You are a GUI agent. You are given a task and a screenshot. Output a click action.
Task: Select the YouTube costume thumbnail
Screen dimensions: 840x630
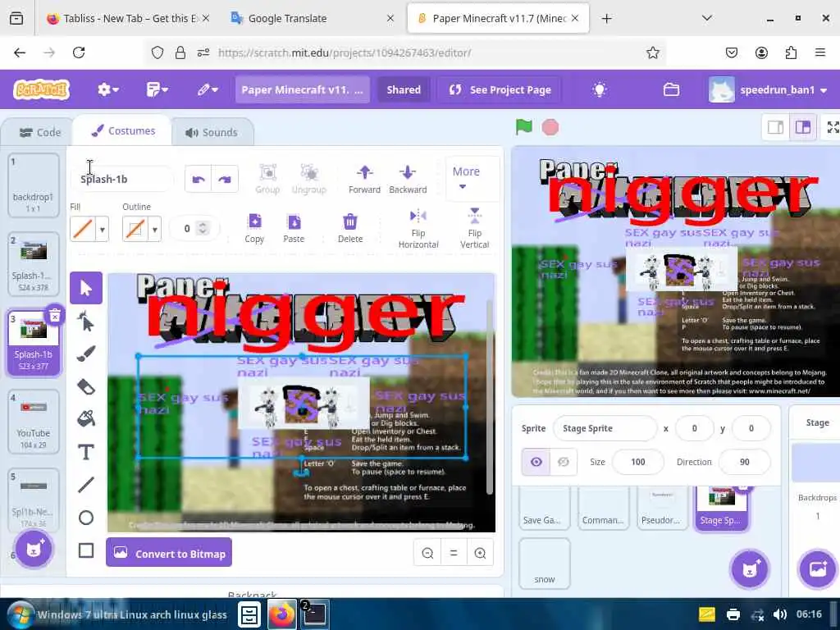pos(33,422)
